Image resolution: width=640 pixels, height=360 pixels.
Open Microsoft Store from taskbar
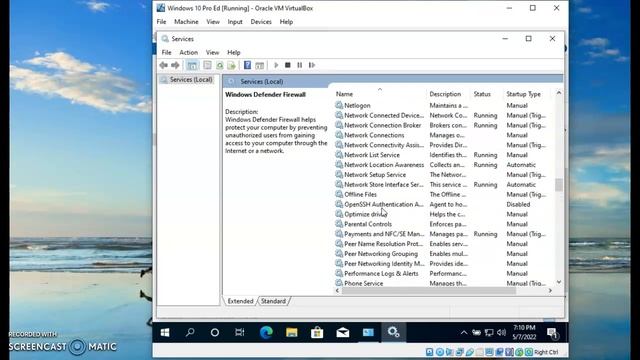point(317,333)
